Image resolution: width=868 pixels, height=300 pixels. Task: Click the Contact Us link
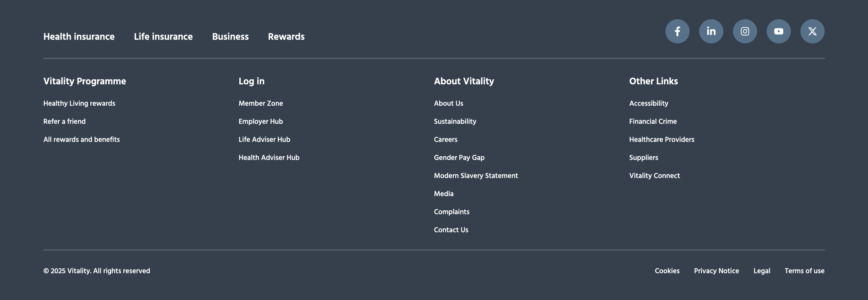pos(451,230)
